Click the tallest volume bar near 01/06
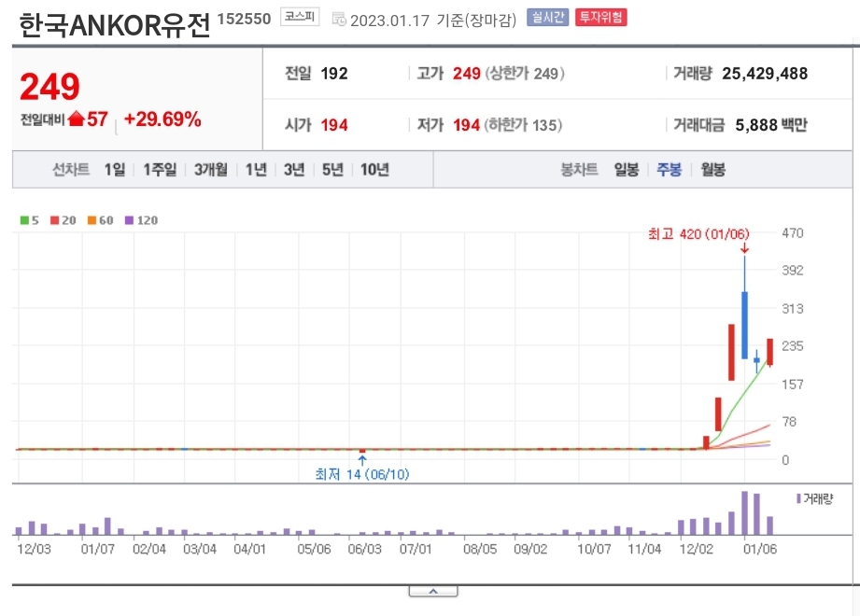This screenshot has height=616, width=860. click(744, 513)
